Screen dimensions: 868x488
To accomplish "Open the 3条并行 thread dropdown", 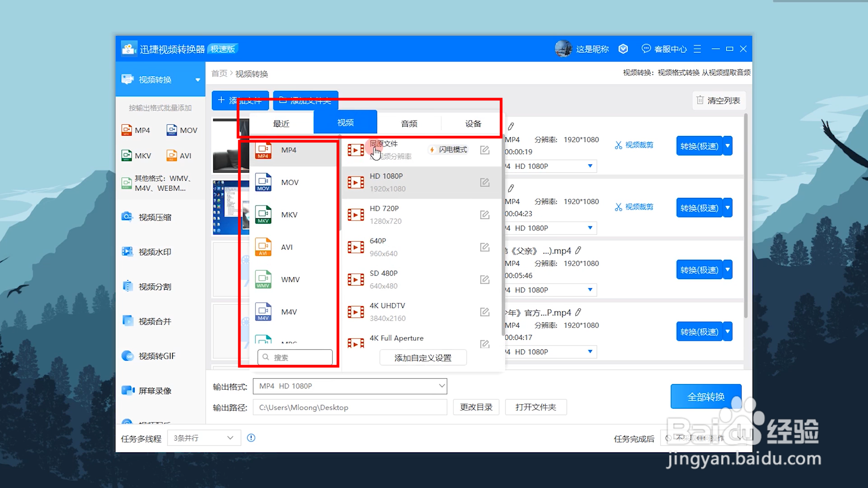I will tap(203, 438).
